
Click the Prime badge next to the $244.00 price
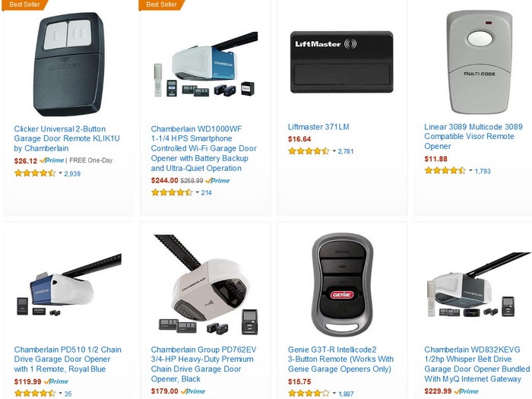tap(217, 181)
